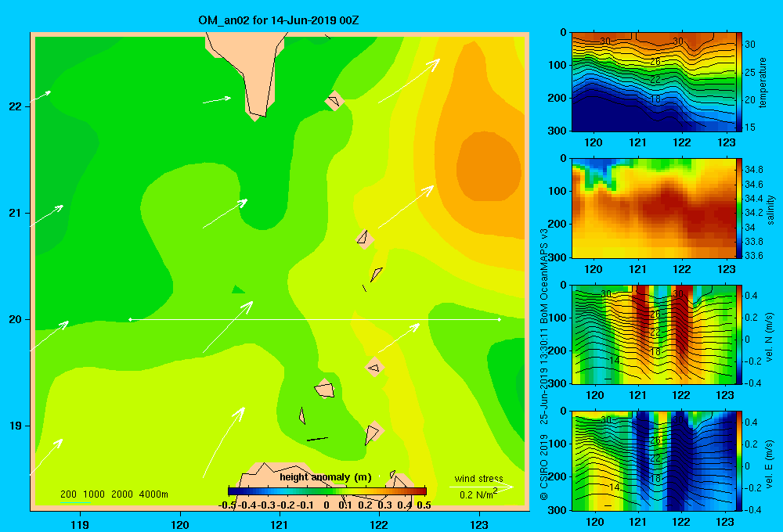Open the eastward velocity cross-section panel
Image resolution: width=783 pixels, height=532 pixels.
click(653, 461)
